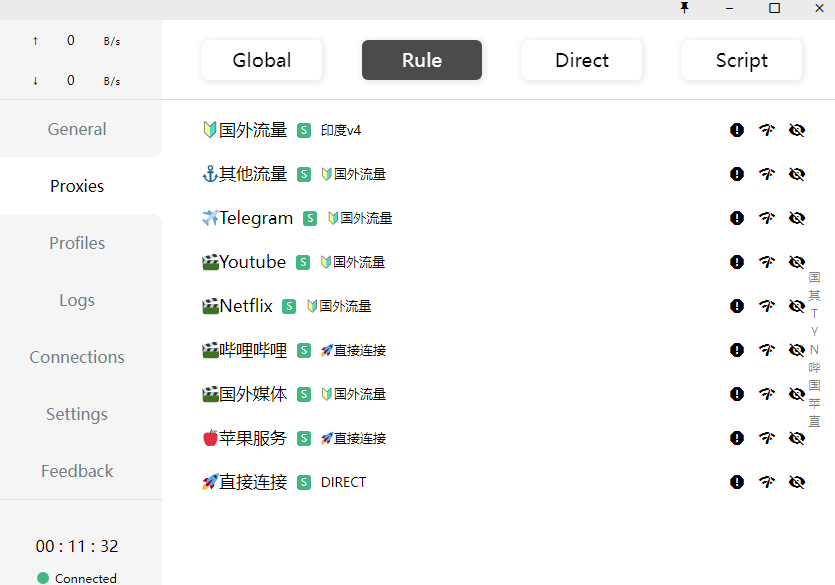Switch to the Profiles tab

(x=77, y=243)
